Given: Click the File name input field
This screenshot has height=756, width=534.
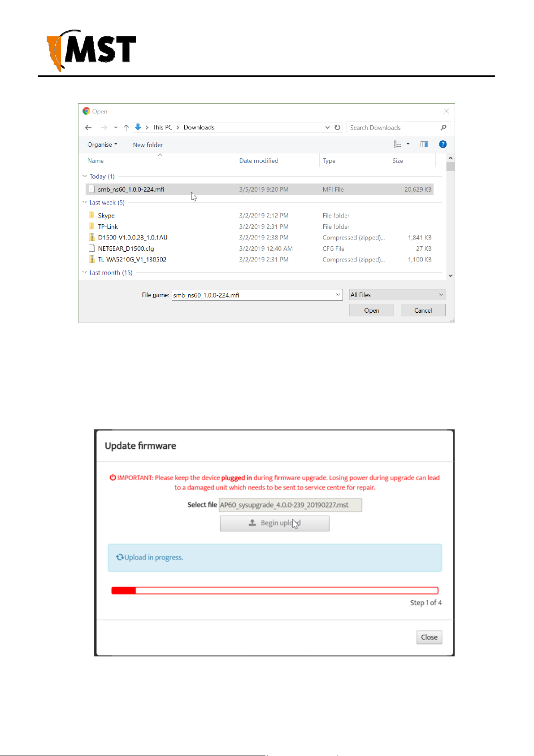Looking at the screenshot, I should point(257,295).
